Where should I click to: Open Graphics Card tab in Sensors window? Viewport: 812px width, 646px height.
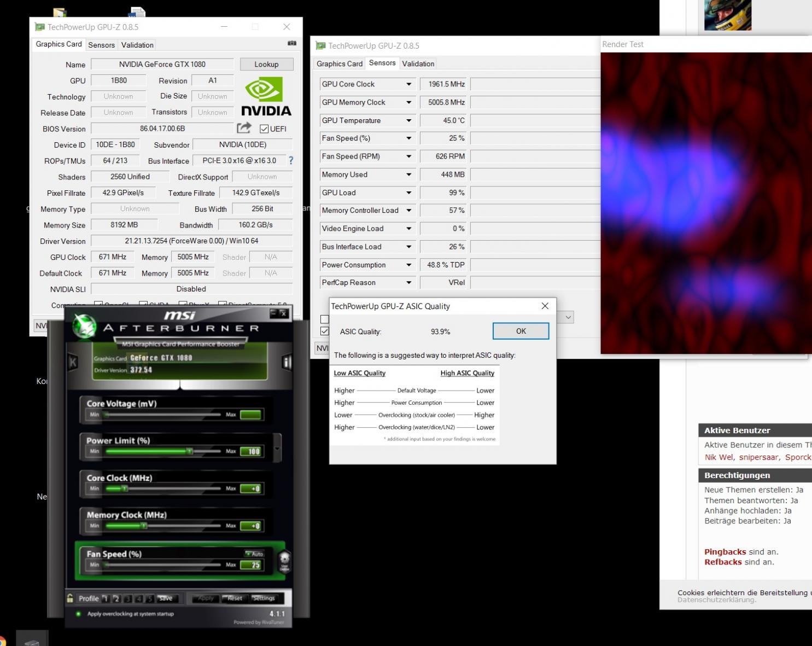340,63
